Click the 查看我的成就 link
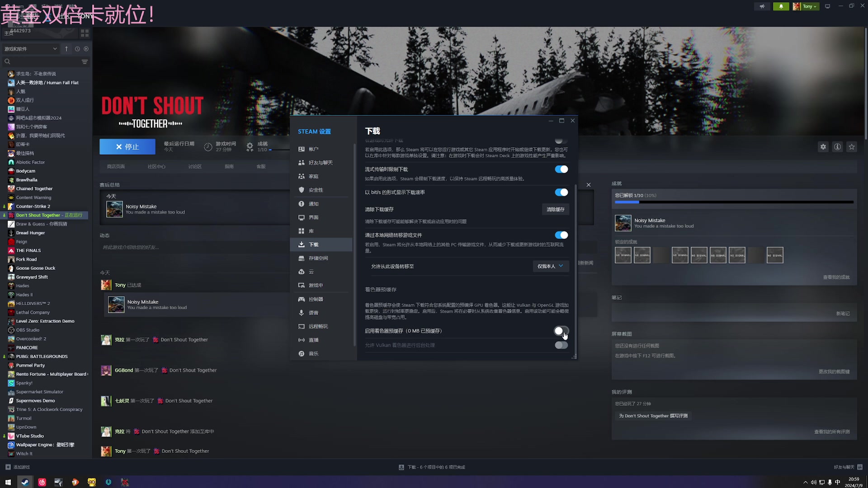This screenshot has width=868, height=488. (x=836, y=277)
